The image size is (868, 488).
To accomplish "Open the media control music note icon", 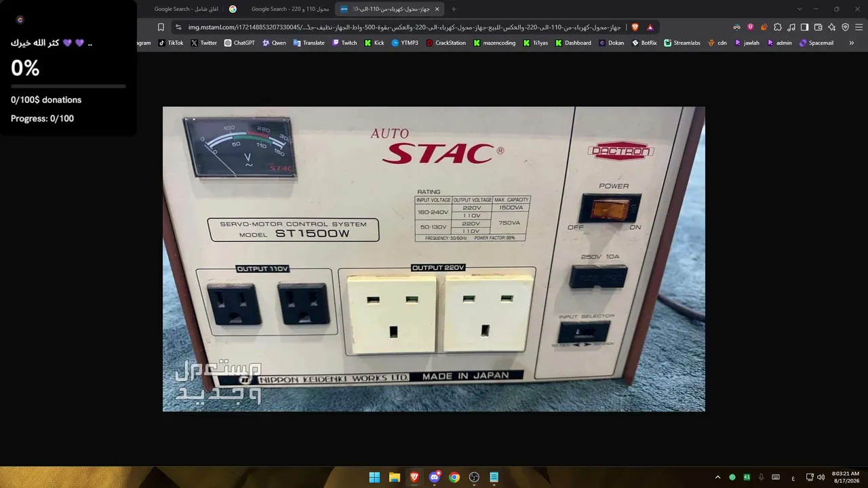I will pos(791,27).
